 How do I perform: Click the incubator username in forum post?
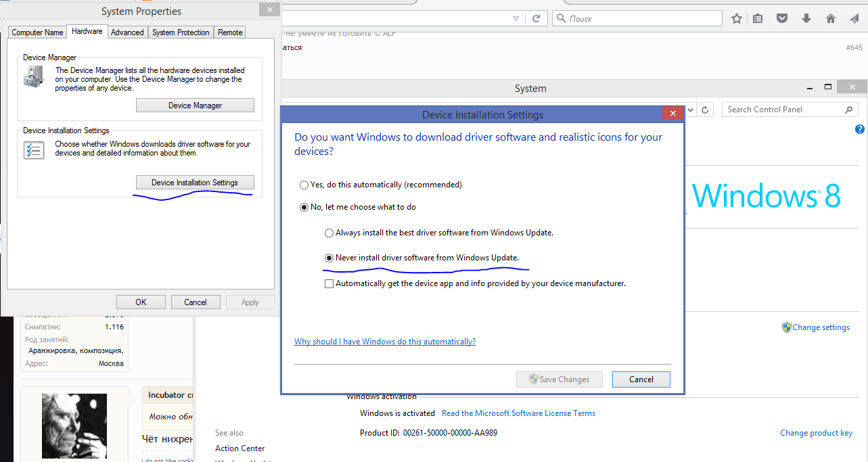tap(166, 395)
